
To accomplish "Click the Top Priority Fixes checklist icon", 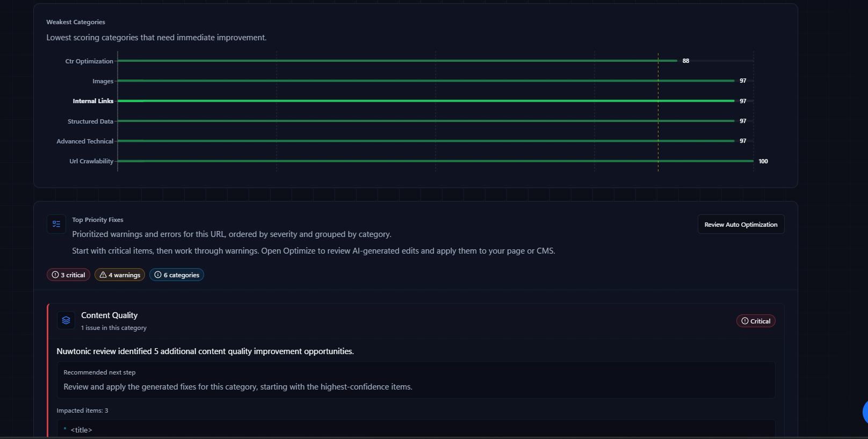I will pyautogui.click(x=56, y=224).
